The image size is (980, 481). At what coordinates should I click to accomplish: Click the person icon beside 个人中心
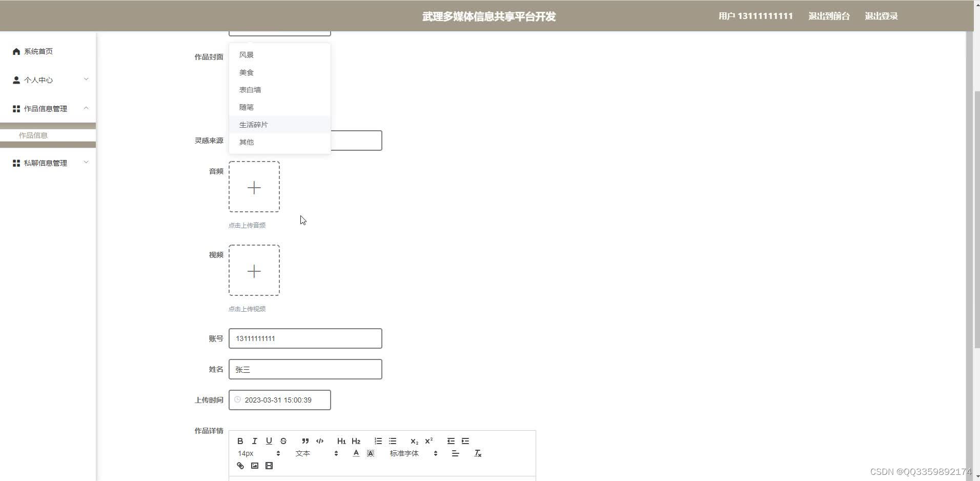16,80
